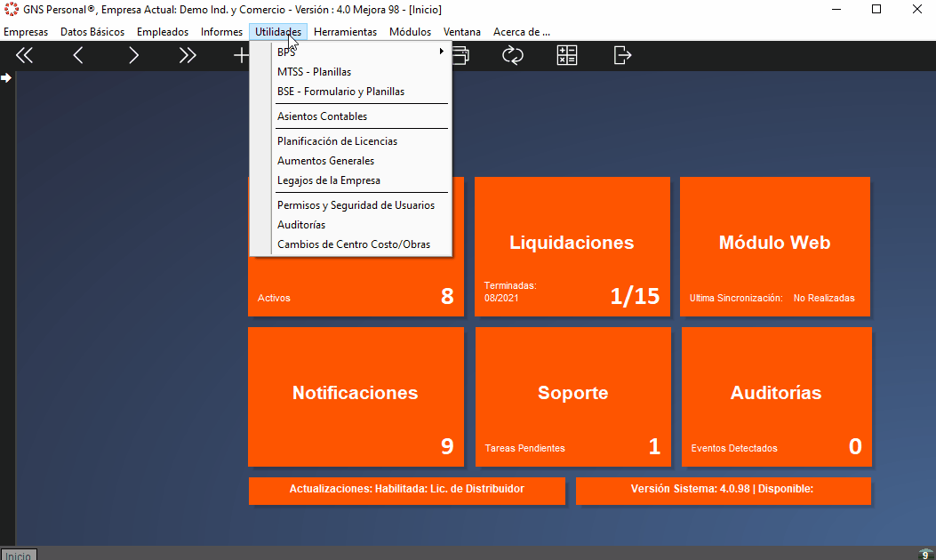
Task: Open the Datos Básicos menu
Action: click(x=92, y=32)
